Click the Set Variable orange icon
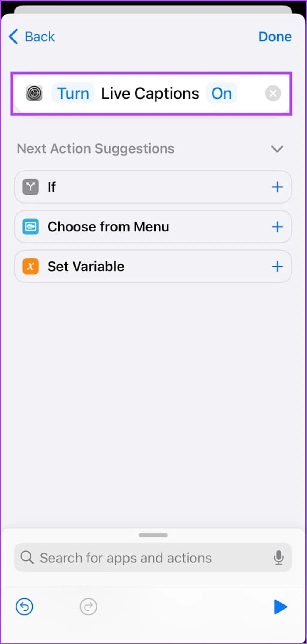307x644 pixels. click(31, 266)
